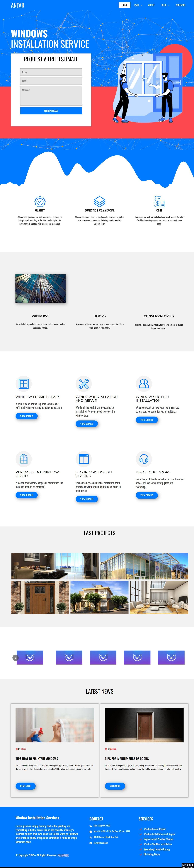Click the Cost money bag icon
194x868 pixels.
159,201
